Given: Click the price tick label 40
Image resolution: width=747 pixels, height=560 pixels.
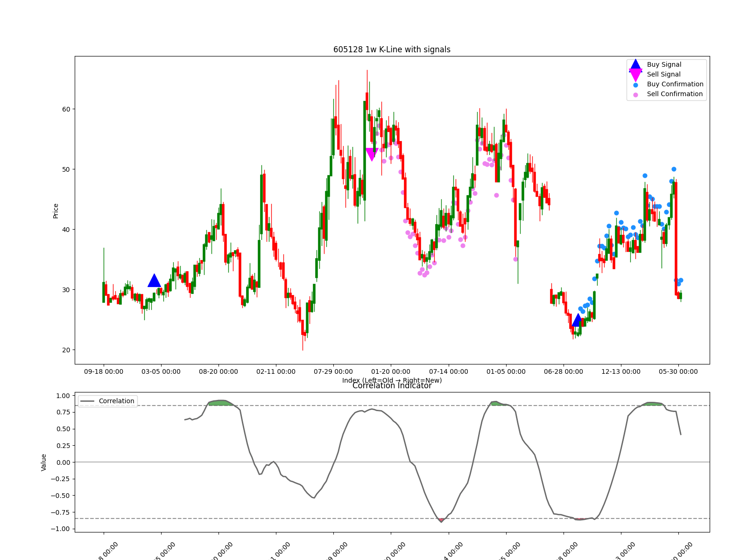Looking at the screenshot, I should click(x=66, y=230).
